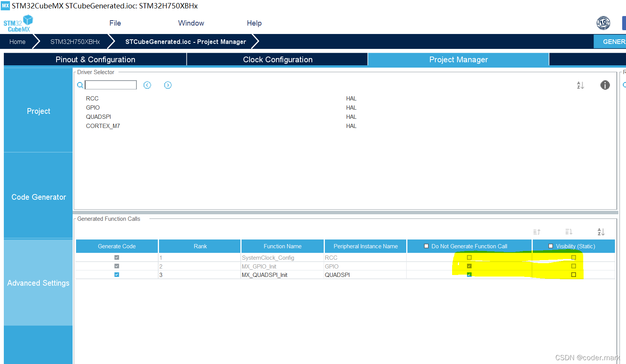Go to previous search result arrow
This screenshot has width=626, height=364.
click(x=147, y=85)
